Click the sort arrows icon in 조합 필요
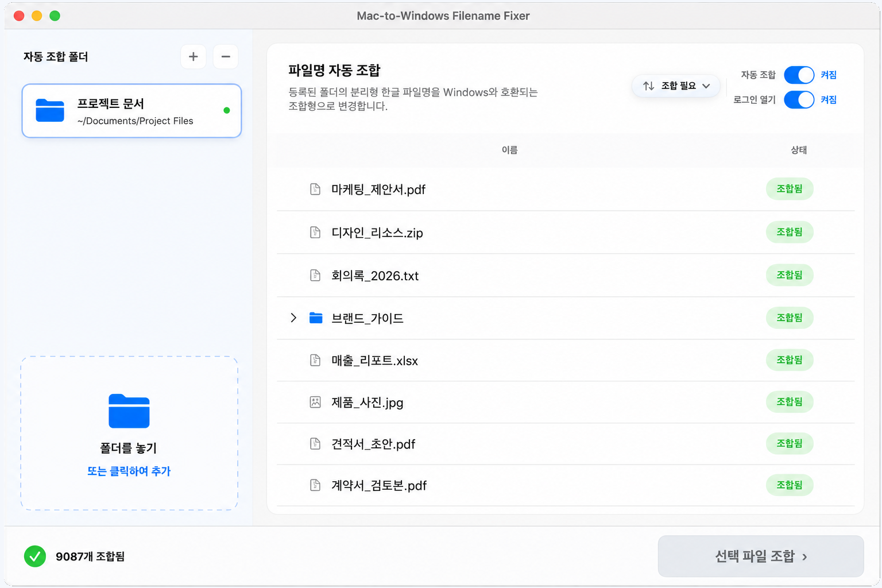 pyautogui.click(x=649, y=86)
